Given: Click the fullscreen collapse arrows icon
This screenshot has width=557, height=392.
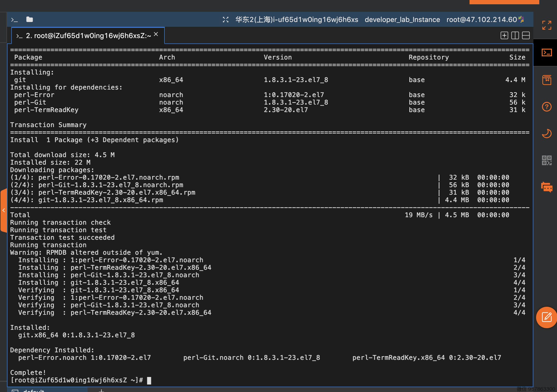Looking at the screenshot, I should click(x=226, y=20).
